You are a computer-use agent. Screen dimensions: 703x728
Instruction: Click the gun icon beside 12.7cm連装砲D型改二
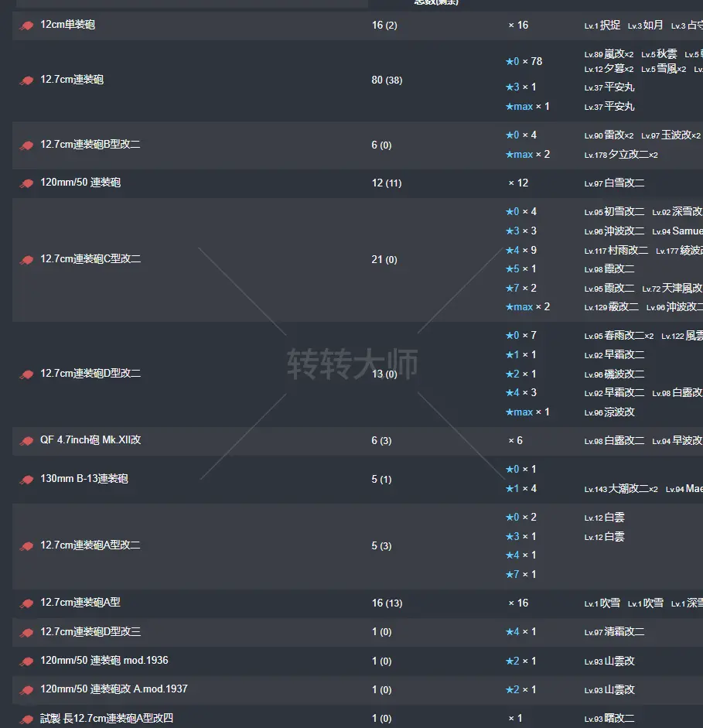click(x=26, y=374)
